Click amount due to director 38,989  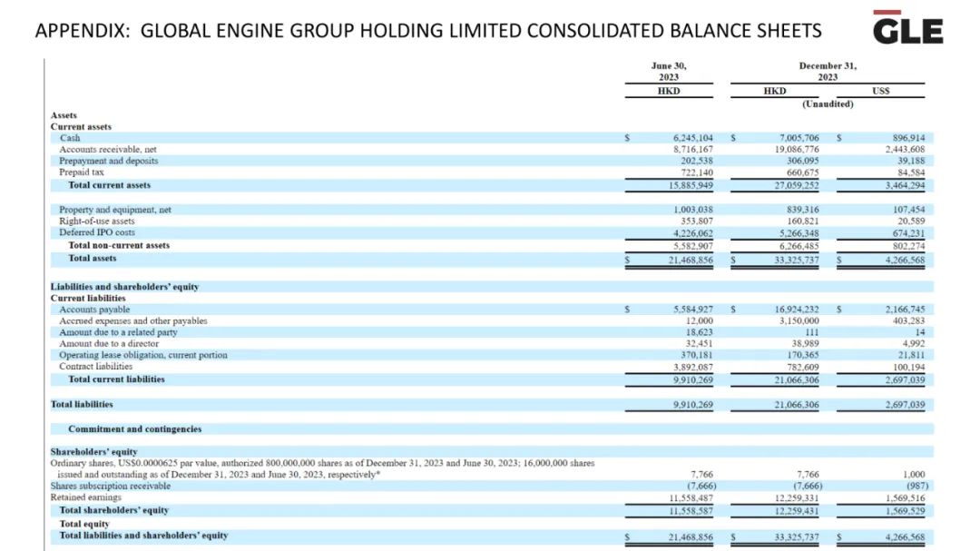[x=805, y=343]
